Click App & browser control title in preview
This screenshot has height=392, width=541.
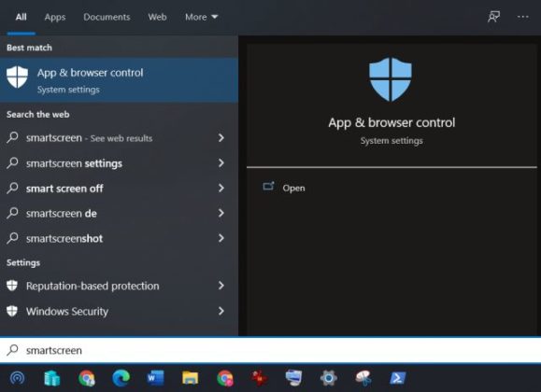tap(392, 123)
